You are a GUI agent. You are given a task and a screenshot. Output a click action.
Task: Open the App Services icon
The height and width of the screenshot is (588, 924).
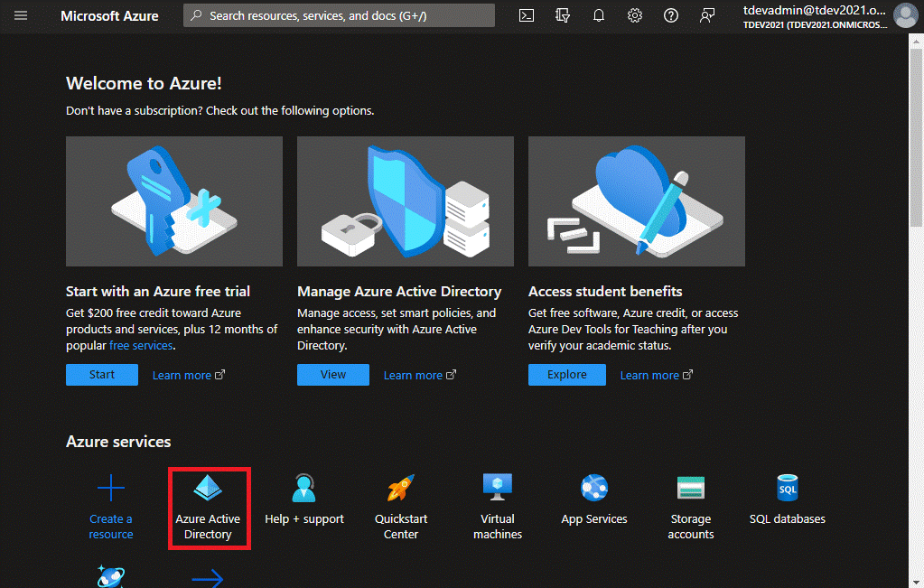[x=594, y=488]
